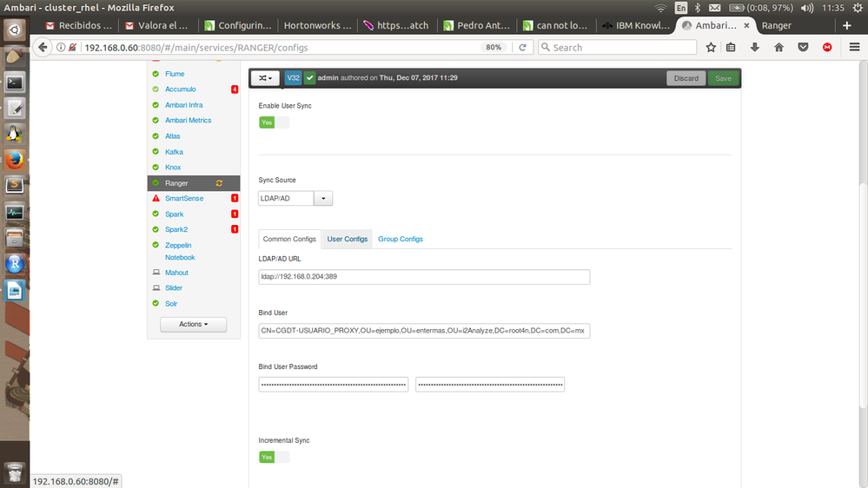Click the 80% zoom level indicator
This screenshot has height=488, width=868.
[x=494, y=48]
